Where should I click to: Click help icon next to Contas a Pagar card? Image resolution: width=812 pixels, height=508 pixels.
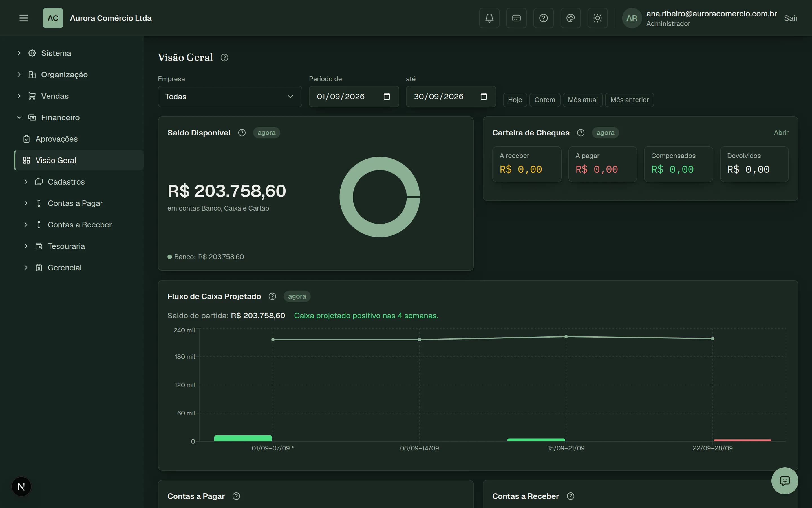236,496
